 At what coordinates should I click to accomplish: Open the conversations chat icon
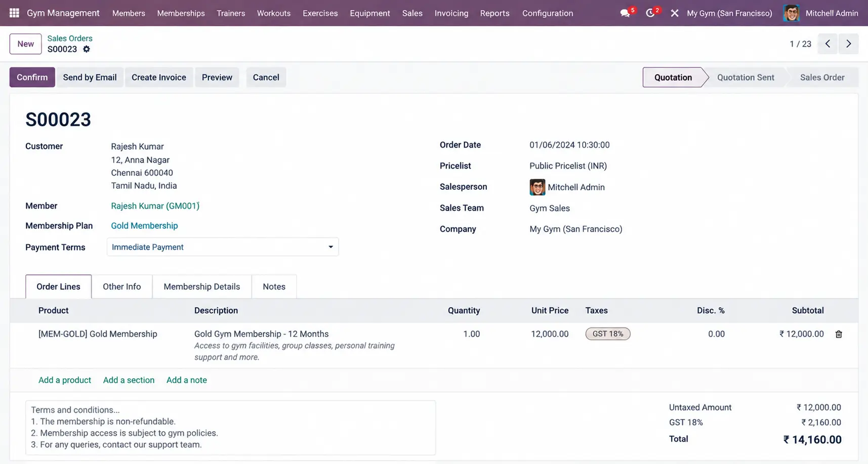pos(625,13)
